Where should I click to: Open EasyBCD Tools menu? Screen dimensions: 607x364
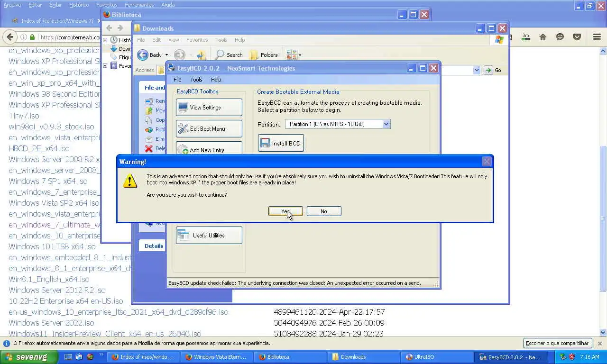pyautogui.click(x=196, y=80)
